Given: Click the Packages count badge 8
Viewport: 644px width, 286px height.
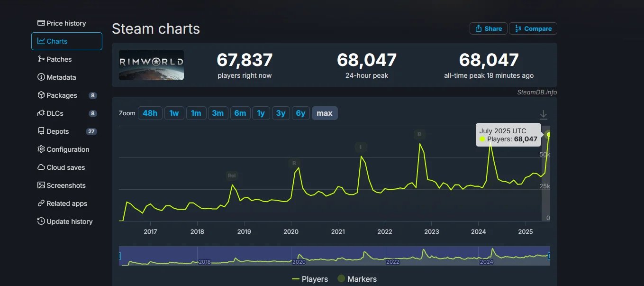Looking at the screenshot, I should [x=93, y=95].
